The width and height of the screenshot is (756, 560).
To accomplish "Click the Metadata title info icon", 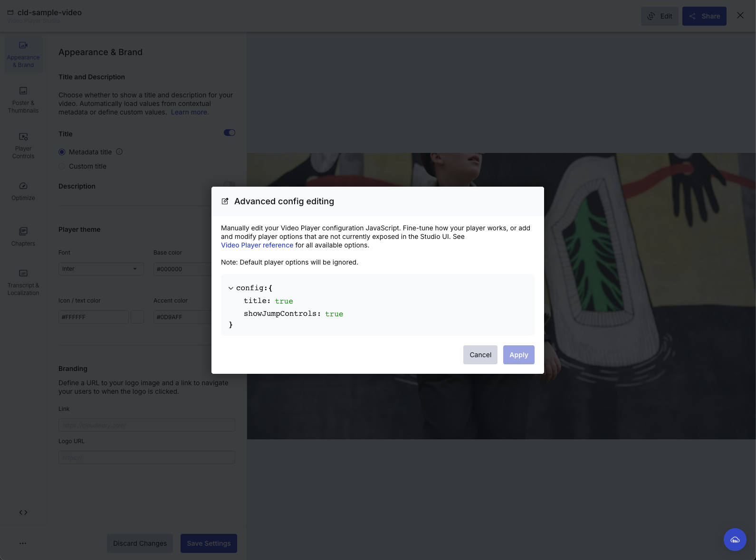I will (x=119, y=152).
